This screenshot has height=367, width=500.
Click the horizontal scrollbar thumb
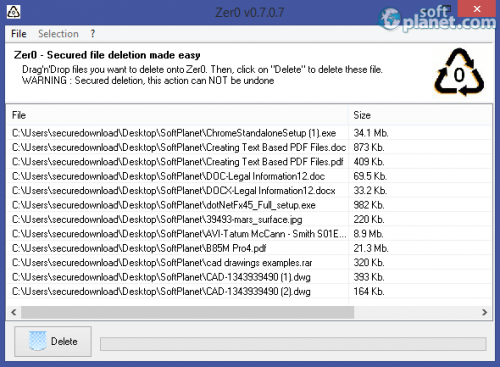tap(187, 312)
